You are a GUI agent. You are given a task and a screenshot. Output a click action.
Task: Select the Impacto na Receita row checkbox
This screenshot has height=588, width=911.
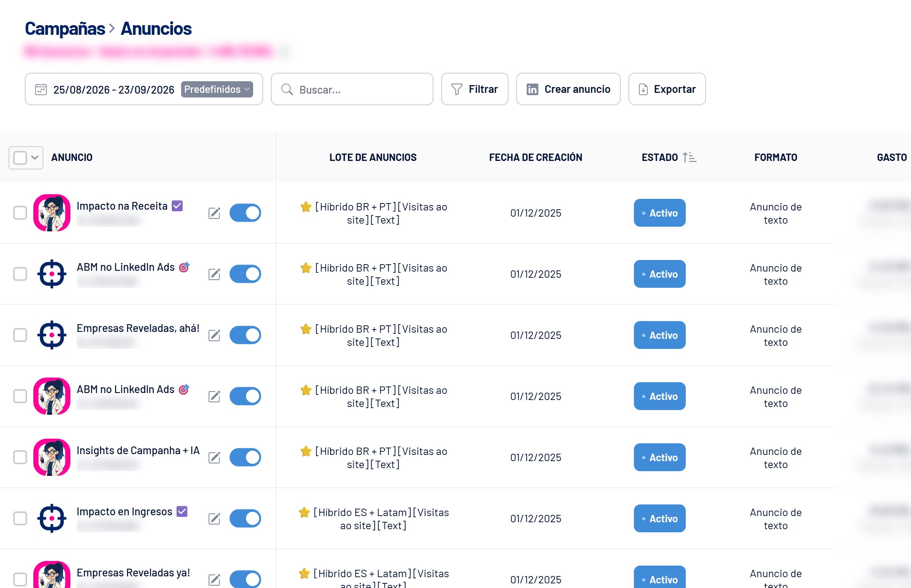tap(20, 213)
